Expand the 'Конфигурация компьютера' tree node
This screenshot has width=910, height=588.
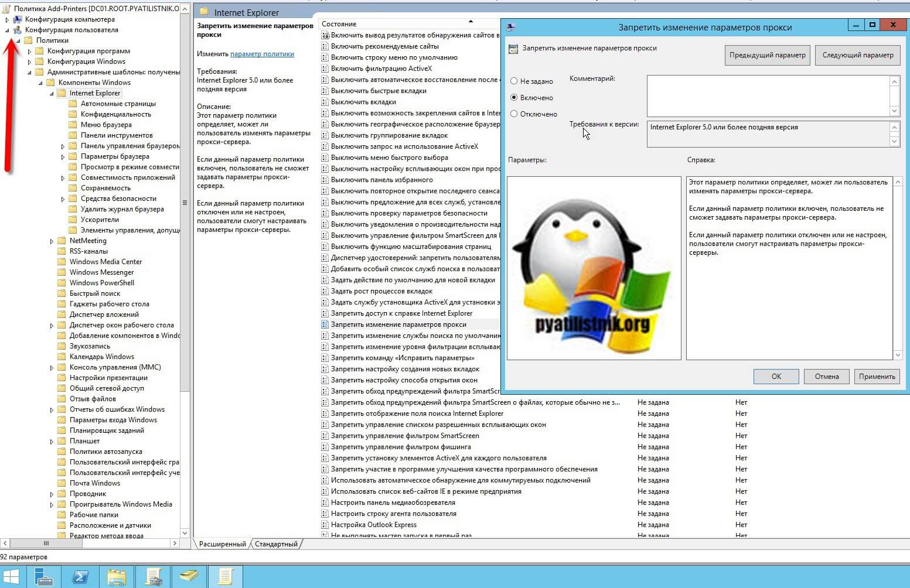(x=7, y=19)
